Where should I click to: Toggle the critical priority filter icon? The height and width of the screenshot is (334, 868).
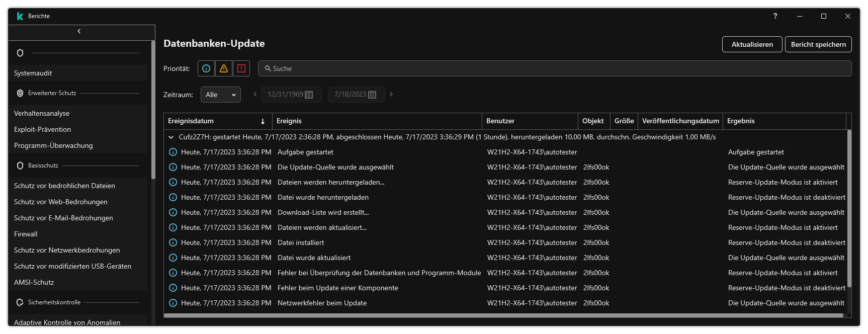[241, 68]
